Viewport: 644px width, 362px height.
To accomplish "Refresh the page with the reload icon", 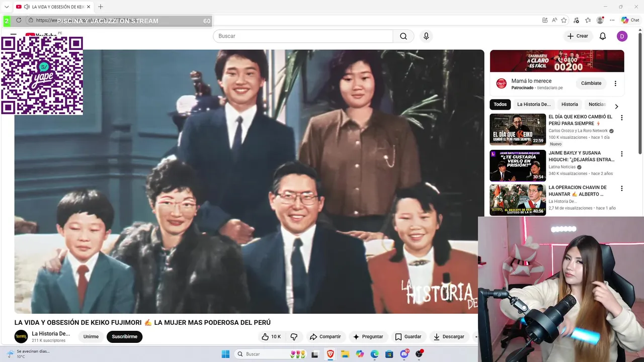I will (x=19, y=20).
